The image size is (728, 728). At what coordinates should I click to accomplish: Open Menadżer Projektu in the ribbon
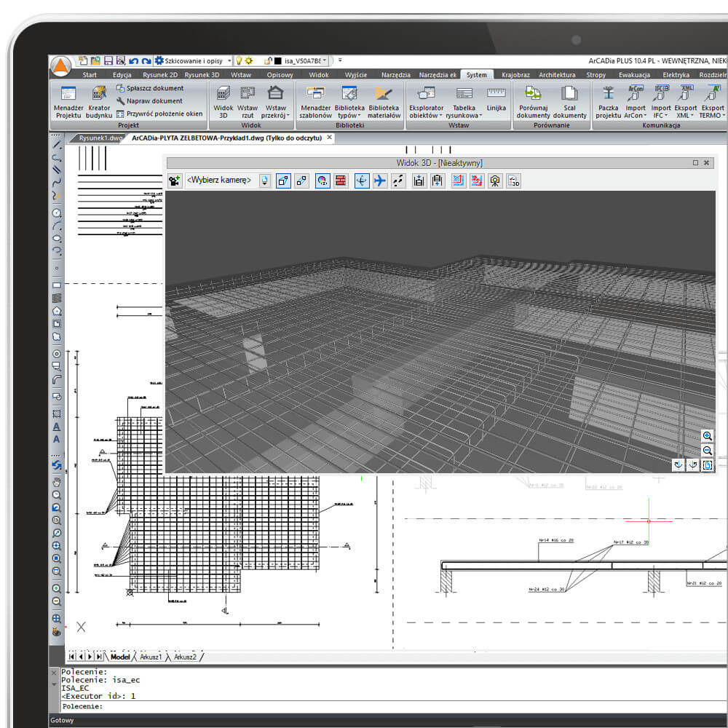point(68,102)
